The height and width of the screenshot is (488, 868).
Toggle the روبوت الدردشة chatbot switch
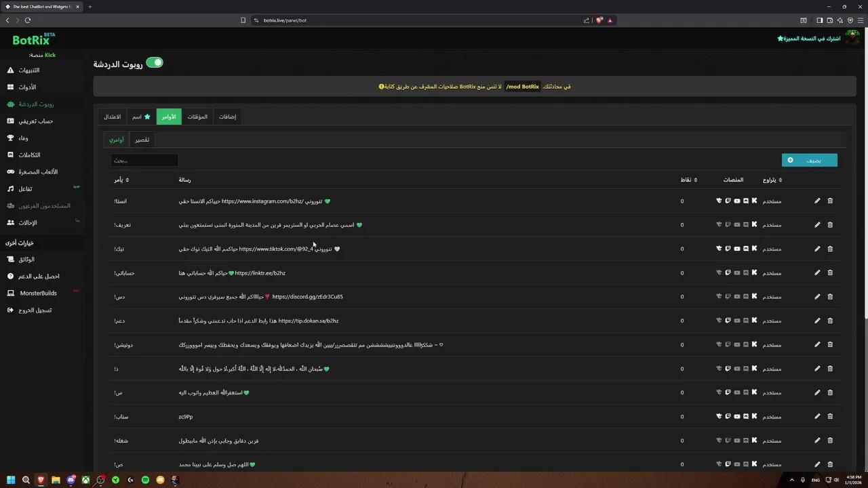[155, 63]
